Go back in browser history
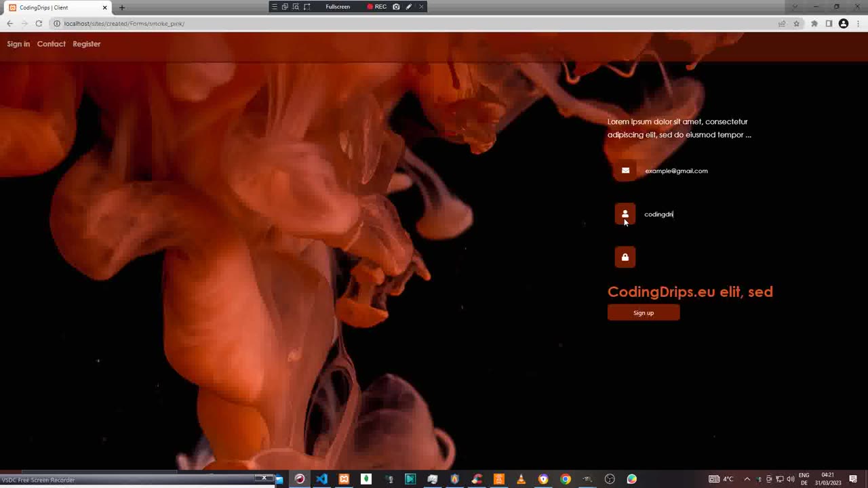 point(9,24)
